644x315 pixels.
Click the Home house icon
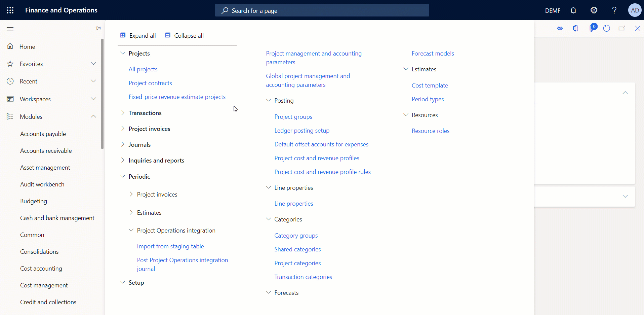coord(10,46)
